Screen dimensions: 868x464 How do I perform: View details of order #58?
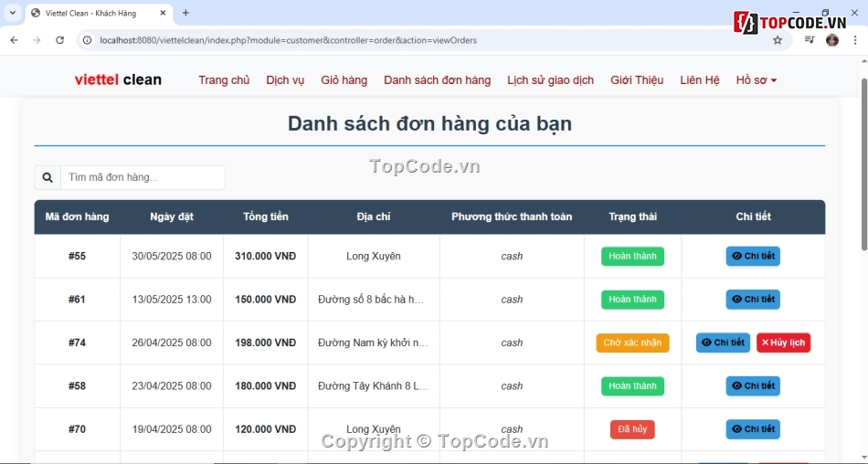point(753,386)
